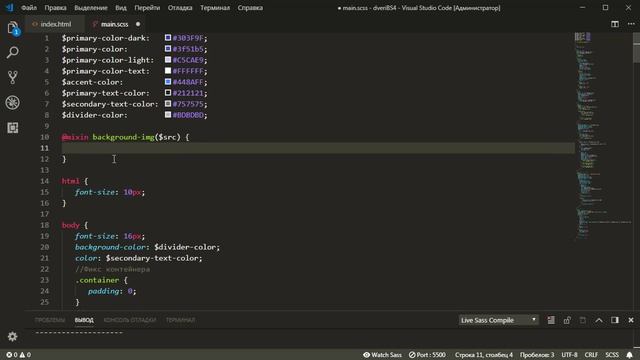Click line number 20 in the gutter
The width and height of the screenshot is (640, 360).
tap(44, 247)
